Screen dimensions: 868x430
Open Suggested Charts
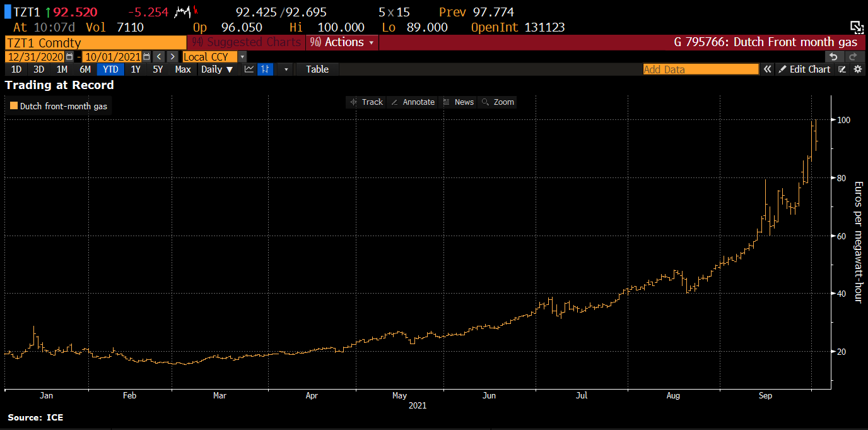pos(246,42)
